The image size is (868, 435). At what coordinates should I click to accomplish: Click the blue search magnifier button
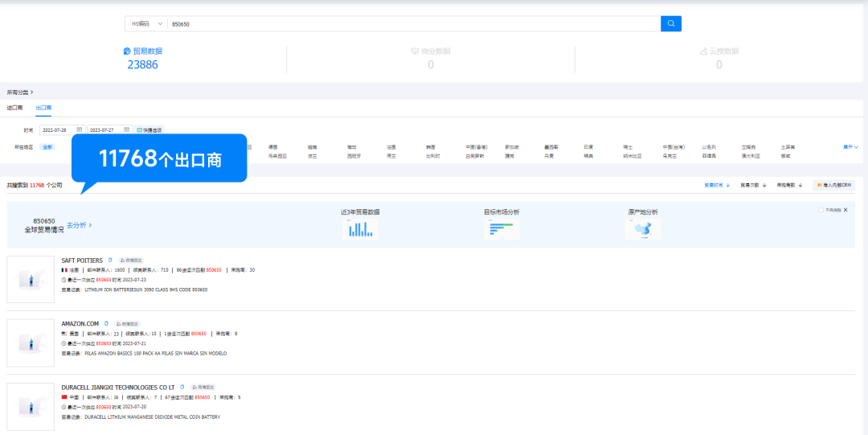(x=670, y=24)
